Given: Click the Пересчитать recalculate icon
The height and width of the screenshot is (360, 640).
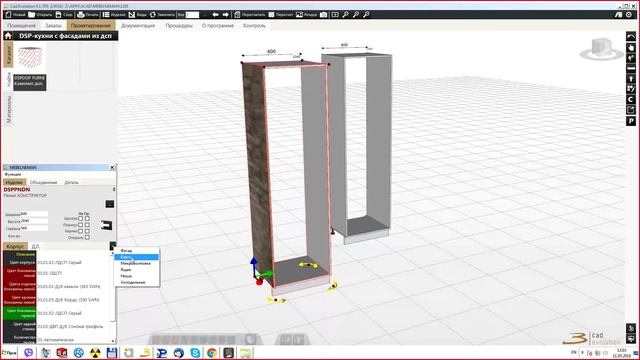Looking at the screenshot, I should point(237,15).
